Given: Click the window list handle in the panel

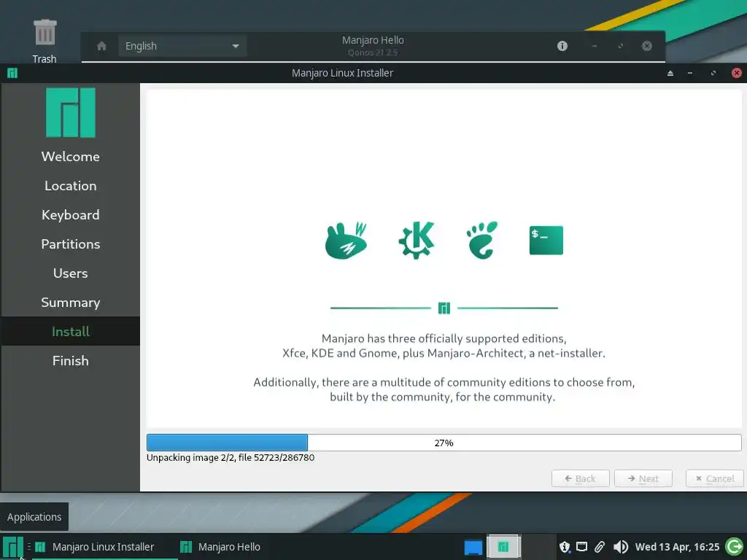Looking at the screenshot, I should (x=29, y=547).
